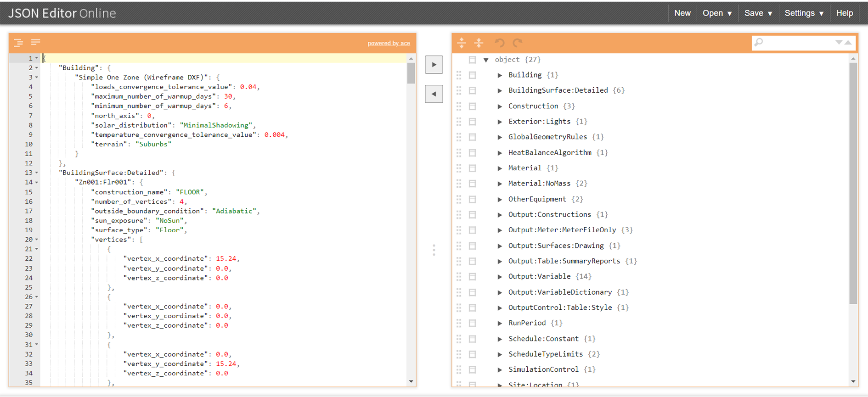Copy JSON to tree with right arrow
The height and width of the screenshot is (397, 868).
434,65
